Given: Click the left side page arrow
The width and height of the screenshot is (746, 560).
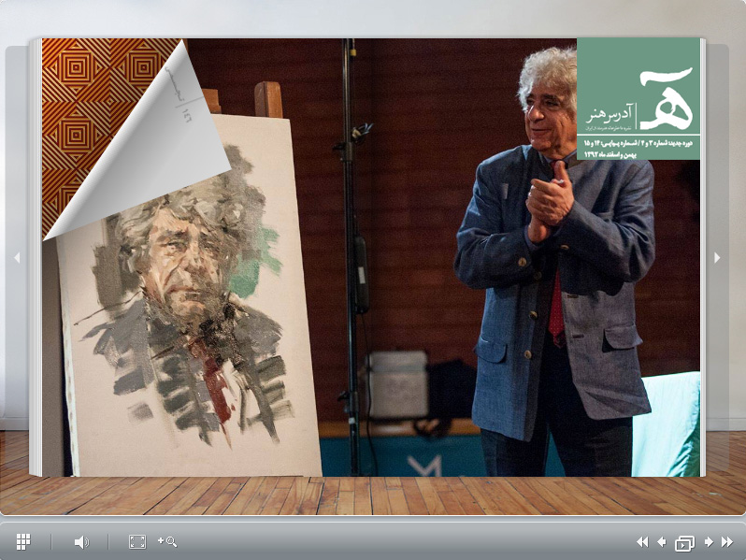Looking at the screenshot, I should 16,258.
